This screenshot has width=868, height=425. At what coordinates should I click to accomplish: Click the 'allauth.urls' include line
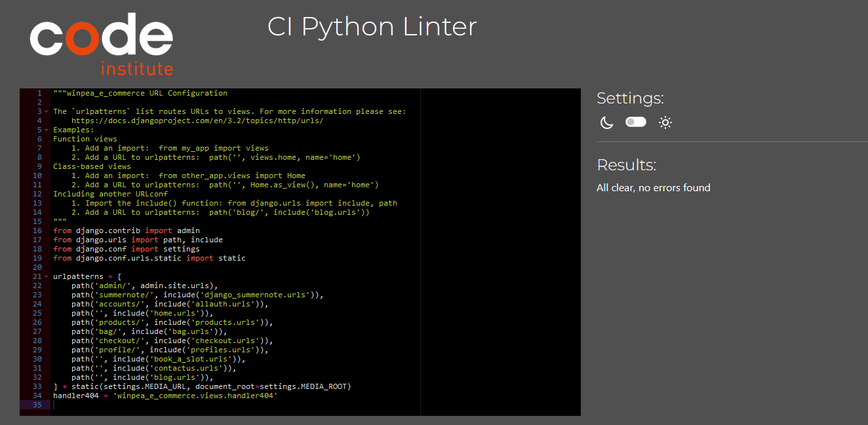[170, 304]
